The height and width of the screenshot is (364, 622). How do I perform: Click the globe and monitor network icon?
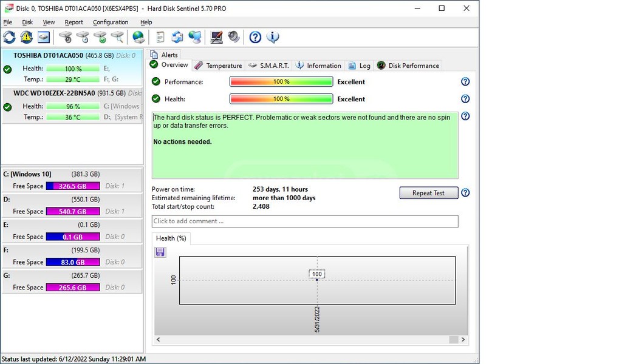[194, 37]
